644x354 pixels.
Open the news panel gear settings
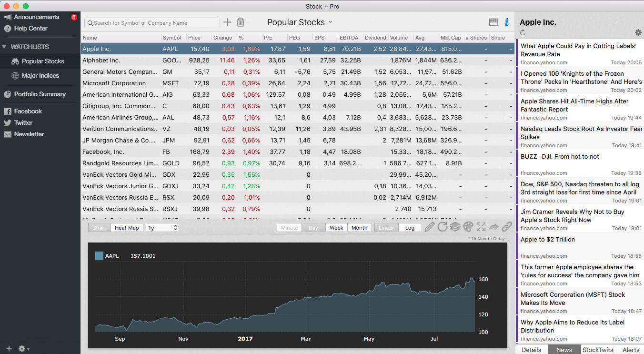pos(638,32)
